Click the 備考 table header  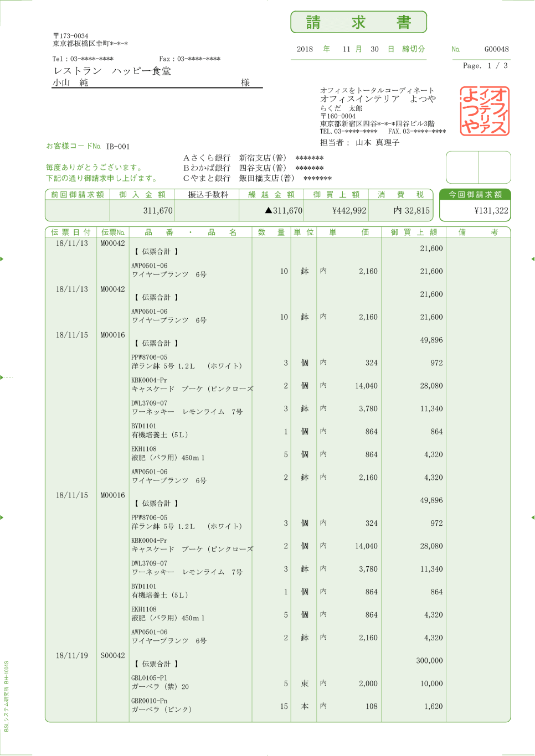coord(478,232)
